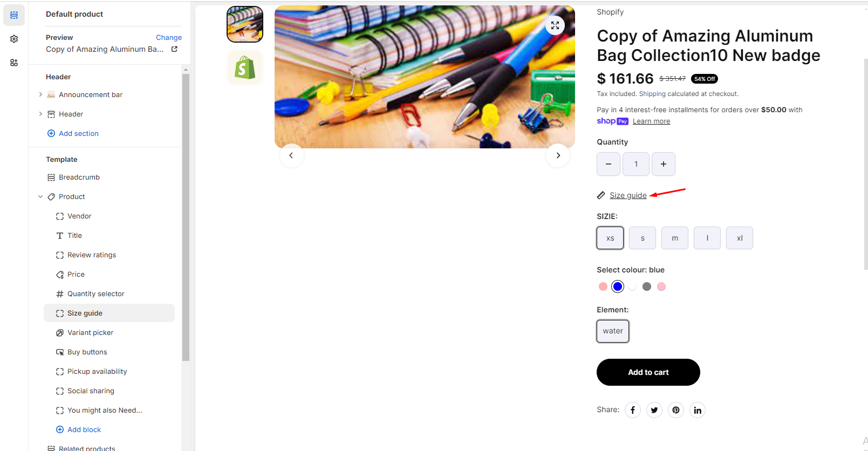This screenshot has height=451, width=868.
Task: Open the App embeds icon
Action: click(x=14, y=63)
